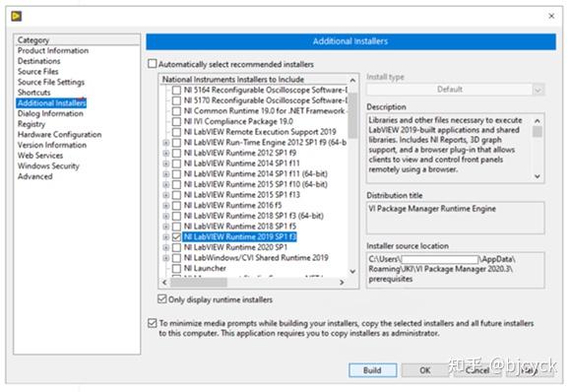Expand NI LabVIEW Runtime 2015 SP1 f13
Screen dimensions: 572x392
[166, 195]
